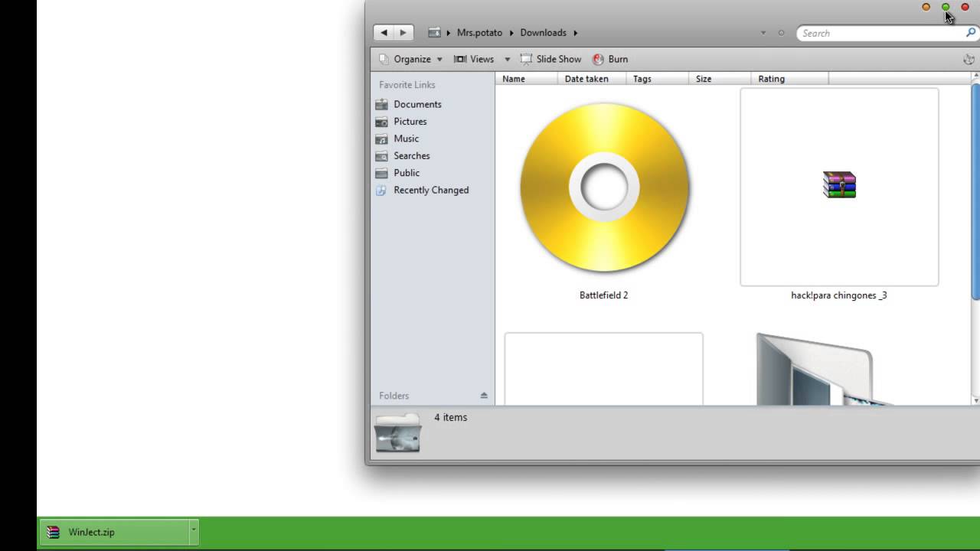Open WinJect.zip in the downloads bar

[115, 532]
